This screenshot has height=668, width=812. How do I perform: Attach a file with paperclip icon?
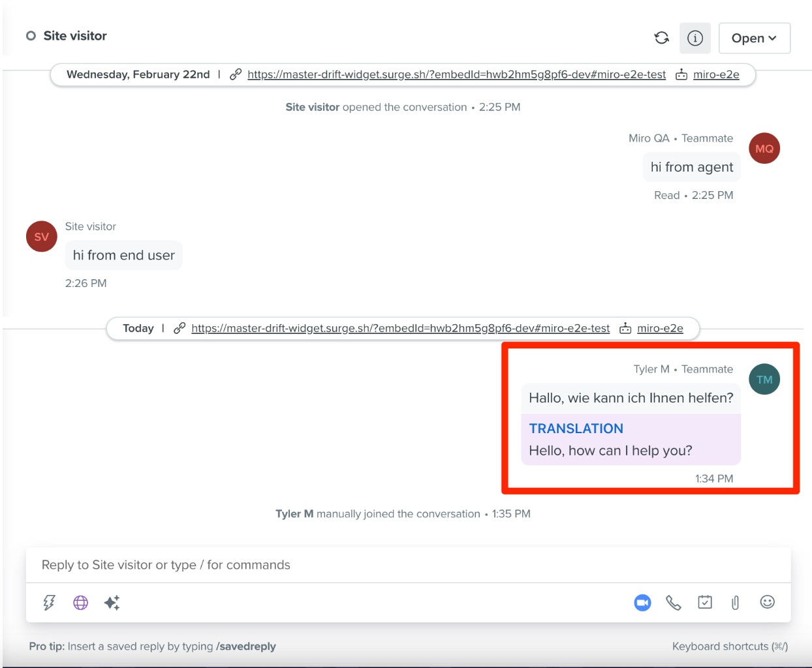pyautogui.click(x=736, y=602)
